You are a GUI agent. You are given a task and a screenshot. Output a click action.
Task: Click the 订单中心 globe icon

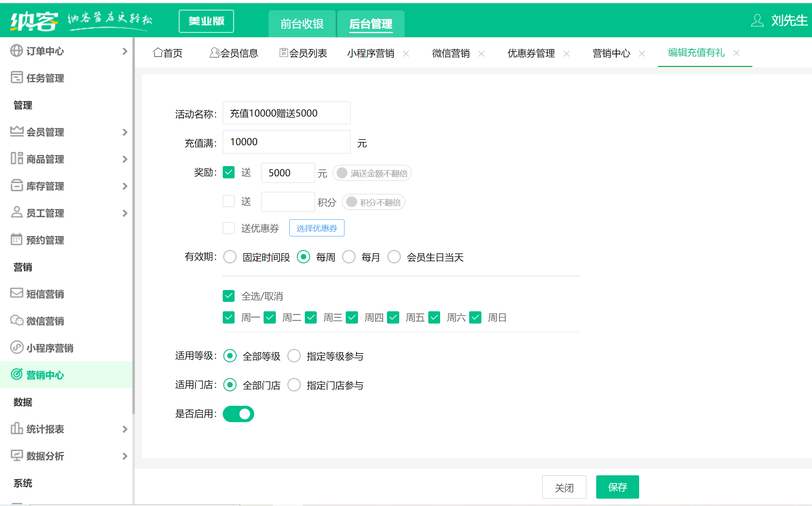[x=16, y=51]
